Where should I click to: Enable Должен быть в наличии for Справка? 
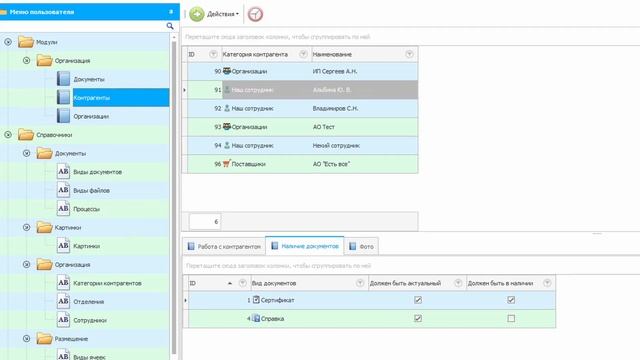[x=511, y=318]
